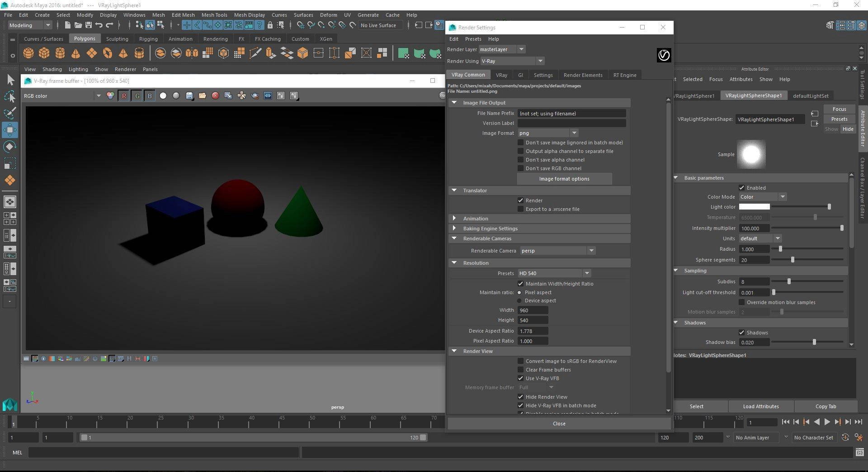
Task: Enable Output alpha channel to separate file
Action: click(520, 151)
